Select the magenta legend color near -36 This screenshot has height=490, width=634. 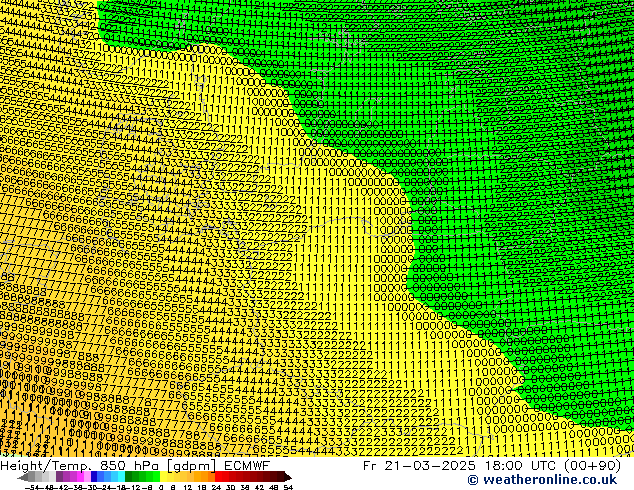click(80, 476)
